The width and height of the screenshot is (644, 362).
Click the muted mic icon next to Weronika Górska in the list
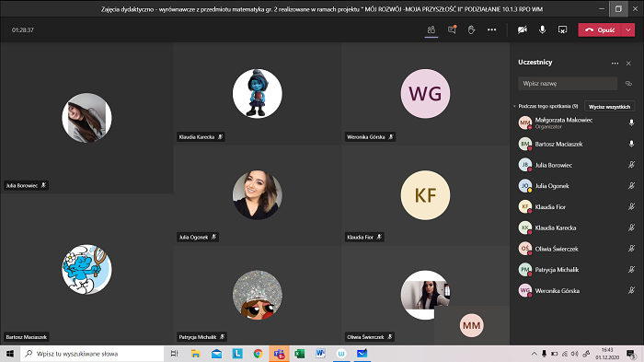[x=631, y=290]
